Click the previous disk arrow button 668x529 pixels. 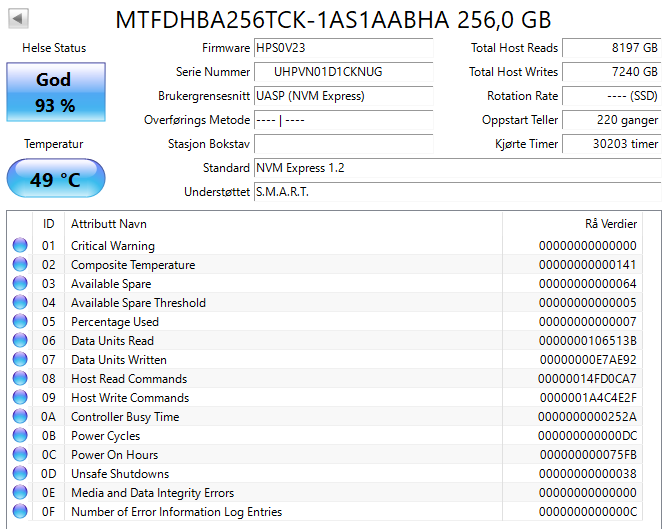18,19
